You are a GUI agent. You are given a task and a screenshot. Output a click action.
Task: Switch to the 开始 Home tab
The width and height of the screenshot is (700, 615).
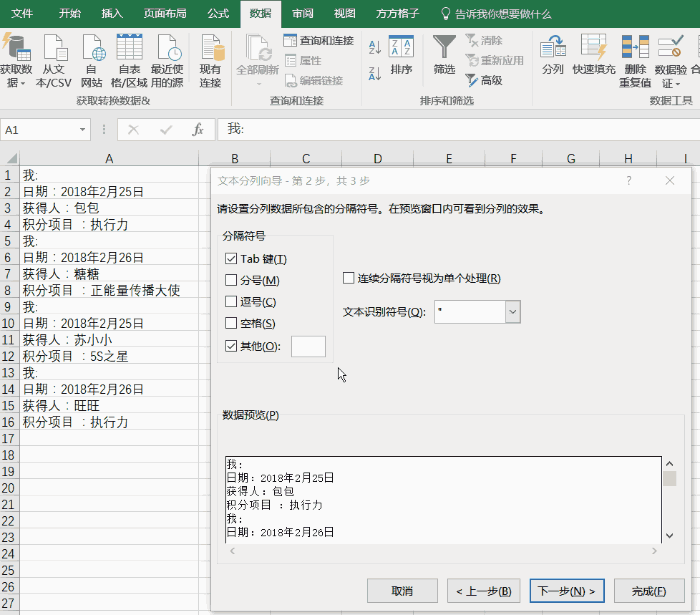coord(70,13)
